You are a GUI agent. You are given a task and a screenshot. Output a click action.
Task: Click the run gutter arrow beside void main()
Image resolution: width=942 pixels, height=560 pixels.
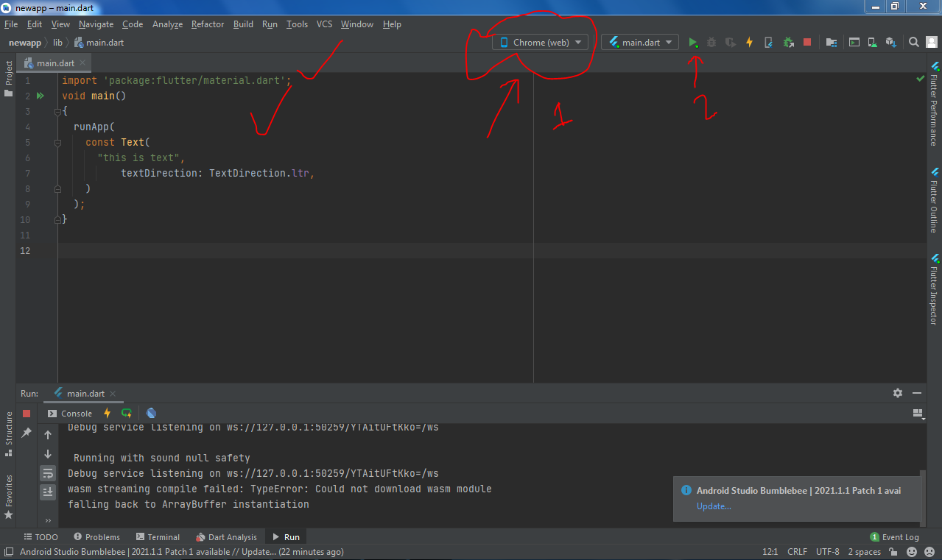[x=41, y=96]
